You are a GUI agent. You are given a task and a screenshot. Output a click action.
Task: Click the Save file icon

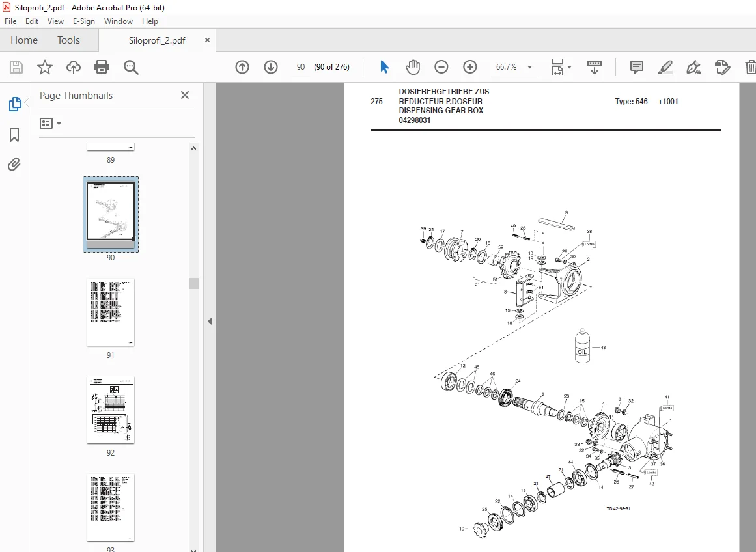coord(16,67)
